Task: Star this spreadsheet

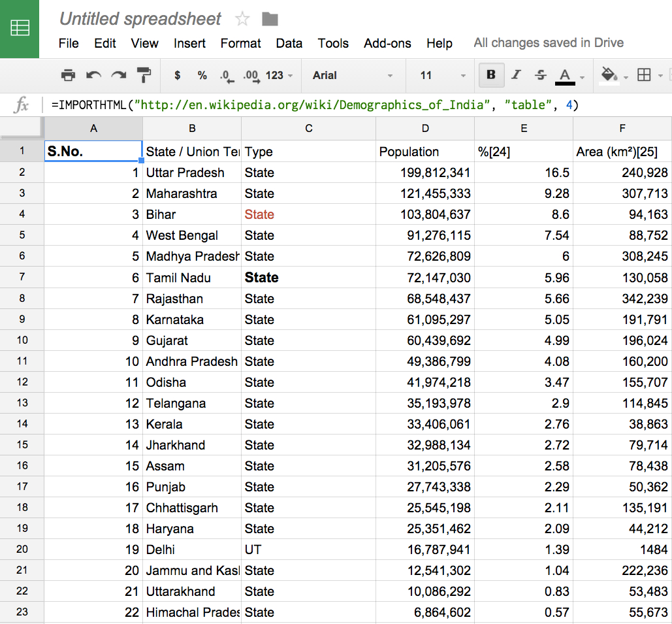Action: pos(242,19)
